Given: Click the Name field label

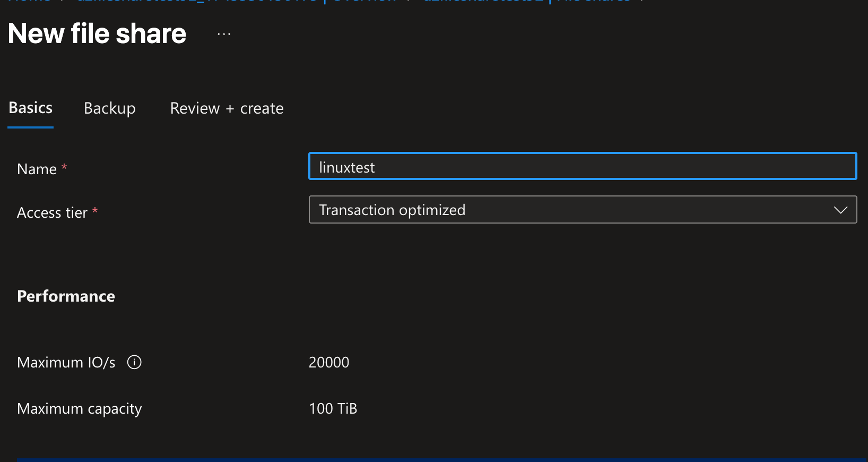Looking at the screenshot, I should tap(37, 169).
